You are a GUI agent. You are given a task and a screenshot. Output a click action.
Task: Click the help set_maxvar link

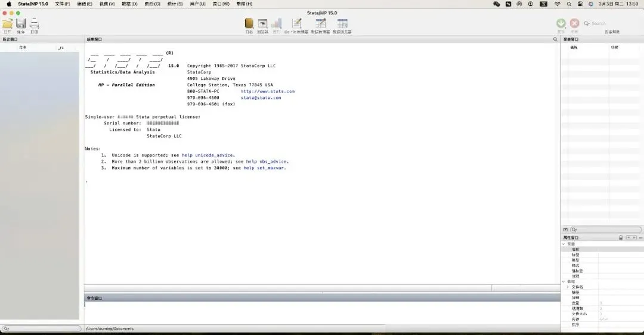(264, 168)
